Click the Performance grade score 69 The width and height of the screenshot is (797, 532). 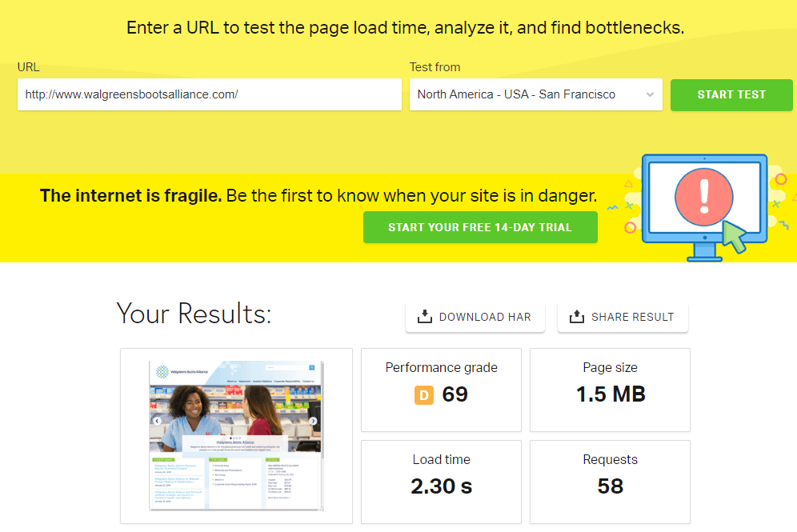point(455,394)
